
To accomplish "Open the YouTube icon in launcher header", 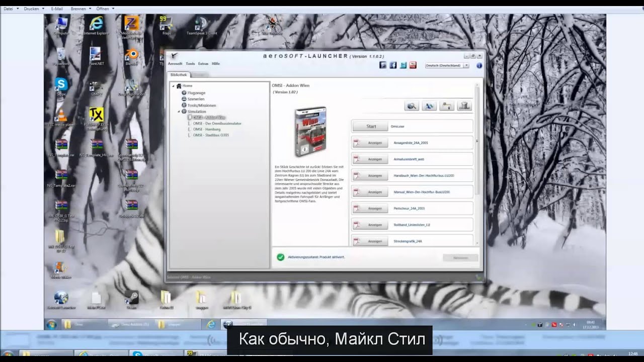I will coord(413,65).
